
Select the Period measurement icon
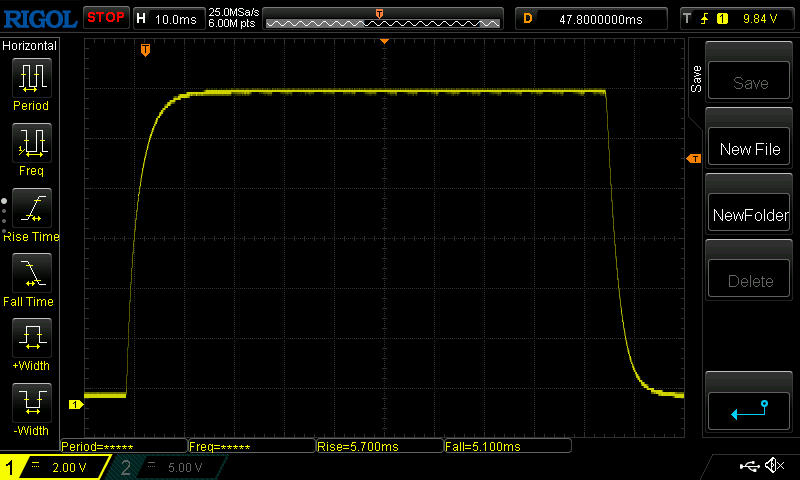32,78
